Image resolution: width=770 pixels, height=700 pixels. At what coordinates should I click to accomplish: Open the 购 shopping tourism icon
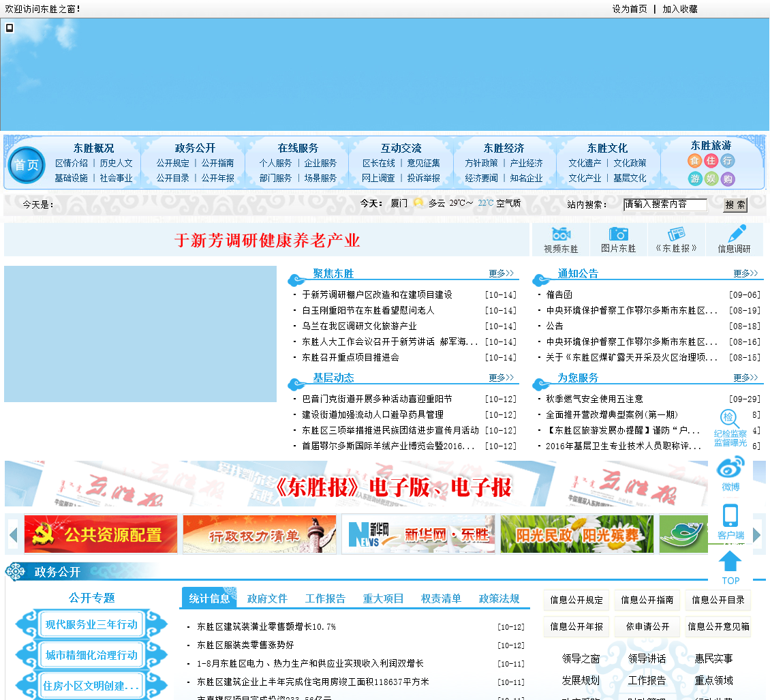click(x=727, y=179)
